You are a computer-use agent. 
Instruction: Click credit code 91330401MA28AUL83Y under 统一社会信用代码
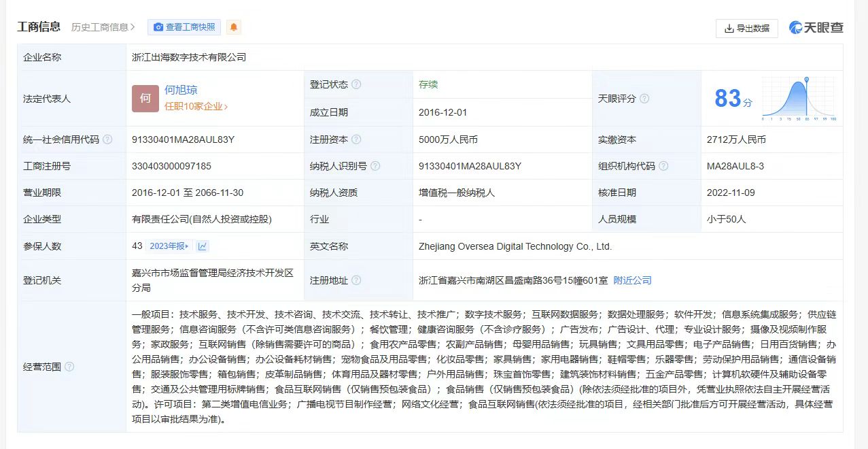[x=184, y=139]
